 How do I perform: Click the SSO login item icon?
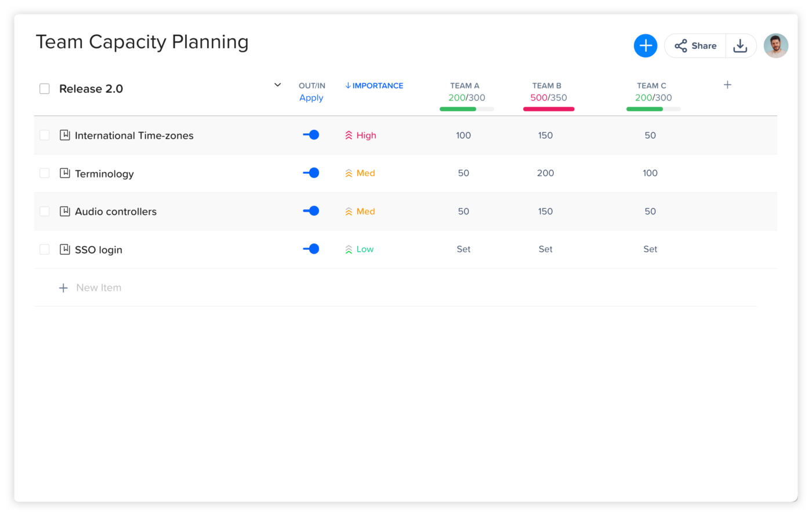(x=65, y=249)
